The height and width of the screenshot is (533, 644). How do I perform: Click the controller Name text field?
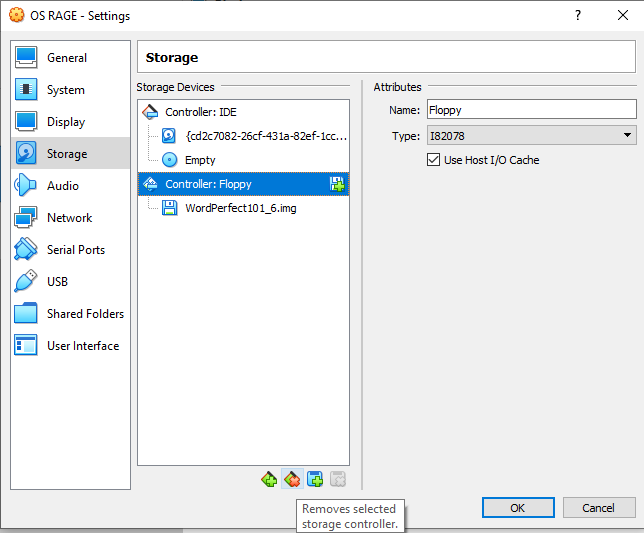coord(531,110)
